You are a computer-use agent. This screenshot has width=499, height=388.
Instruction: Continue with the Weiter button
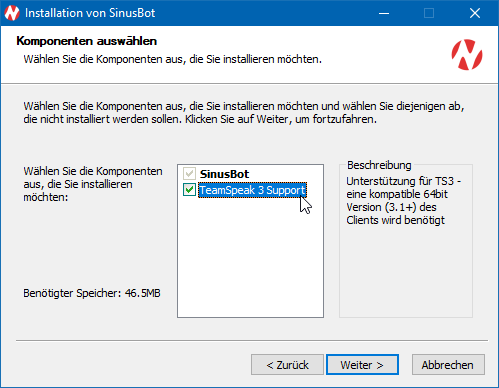coord(362,365)
